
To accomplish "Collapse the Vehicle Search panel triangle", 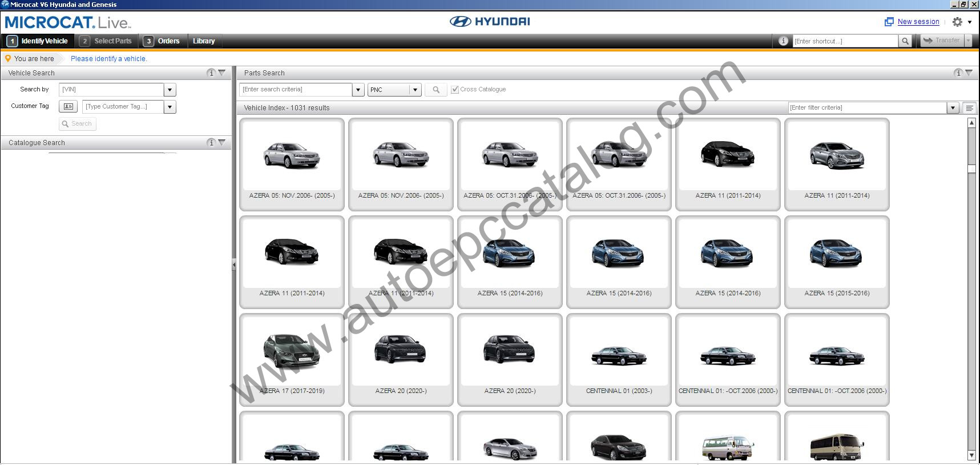I will coord(222,73).
